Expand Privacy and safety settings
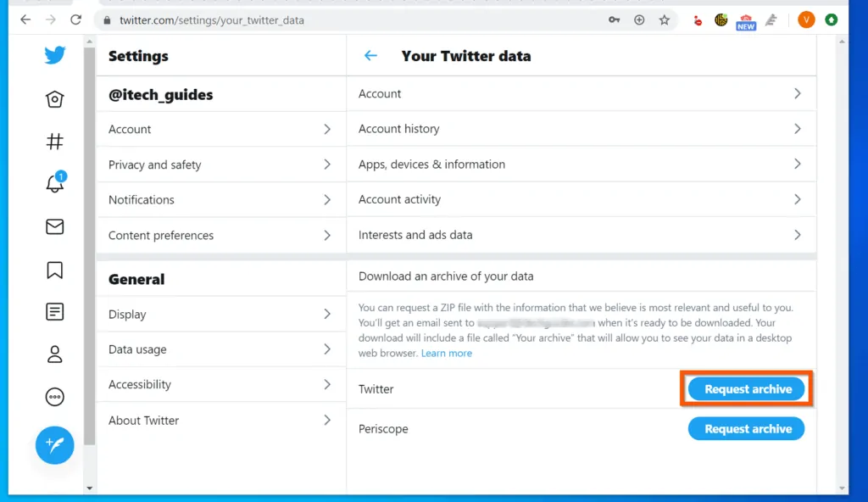This screenshot has width=868, height=502. (x=220, y=165)
